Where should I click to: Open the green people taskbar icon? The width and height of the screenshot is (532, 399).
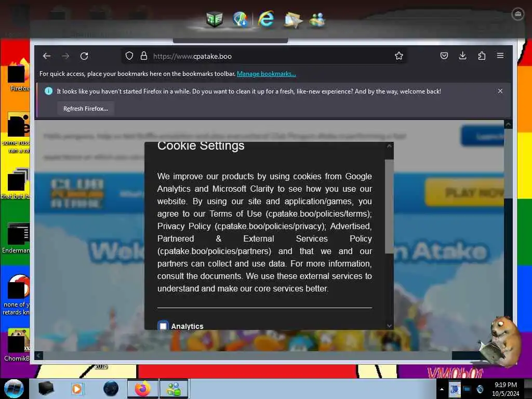[x=174, y=389]
